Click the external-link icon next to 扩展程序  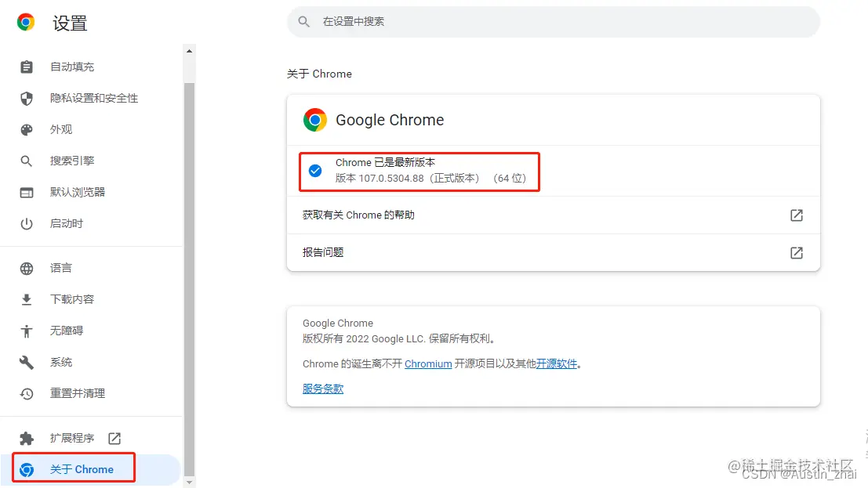pos(114,438)
